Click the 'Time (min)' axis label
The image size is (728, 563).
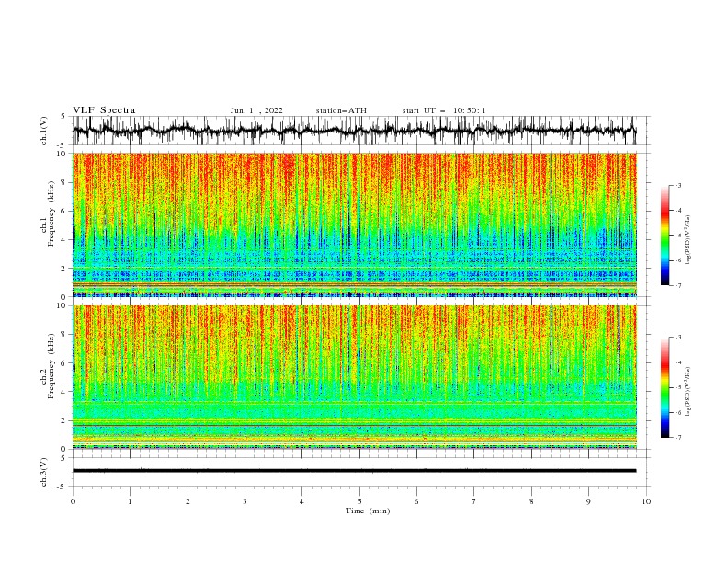click(368, 511)
